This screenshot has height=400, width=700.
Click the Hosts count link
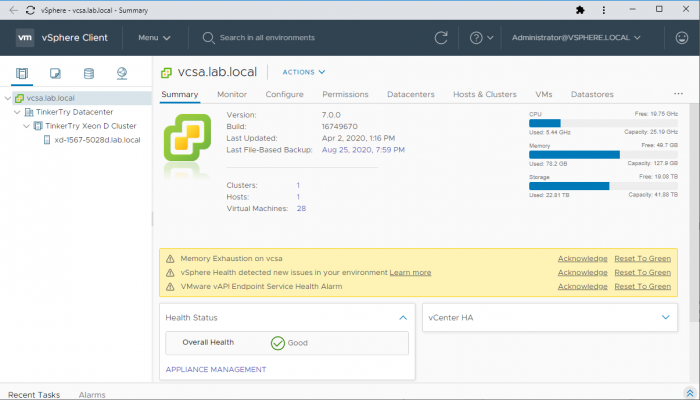click(x=298, y=197)
